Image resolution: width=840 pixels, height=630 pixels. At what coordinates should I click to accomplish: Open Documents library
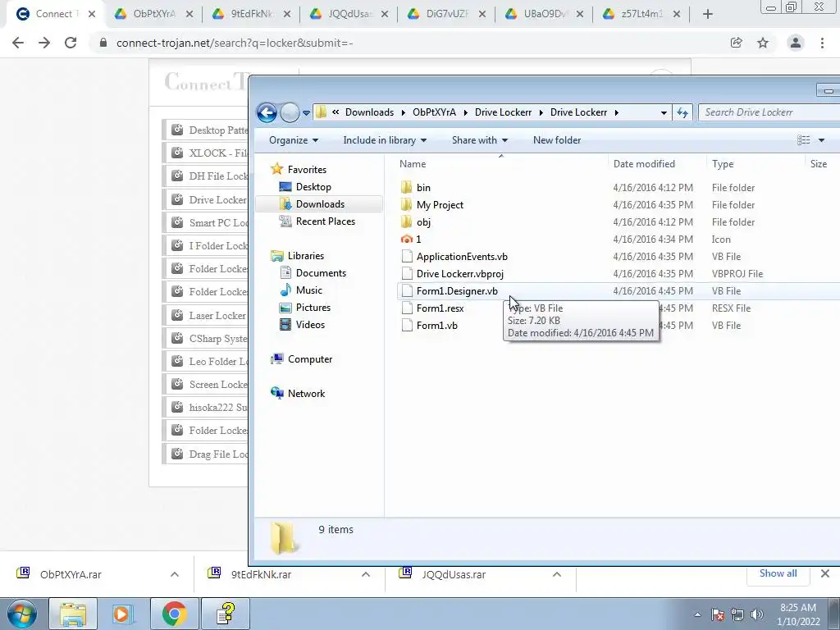321,272
